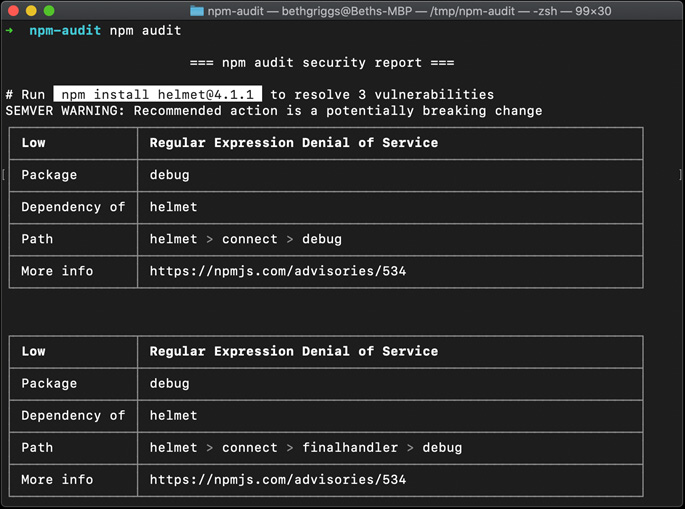The image size is (685, 509).
Task: Click 'Low' severity in first table
Action: click(33, 143)
